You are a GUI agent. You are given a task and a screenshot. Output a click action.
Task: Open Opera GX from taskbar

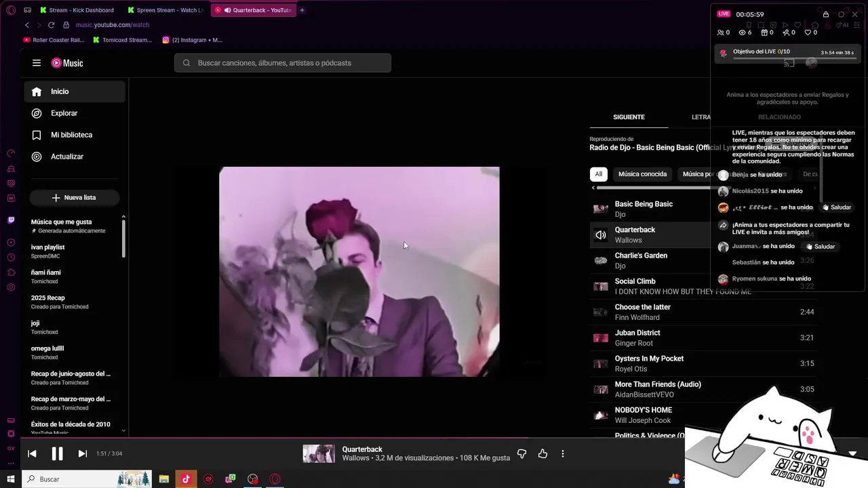pos(275,479)
